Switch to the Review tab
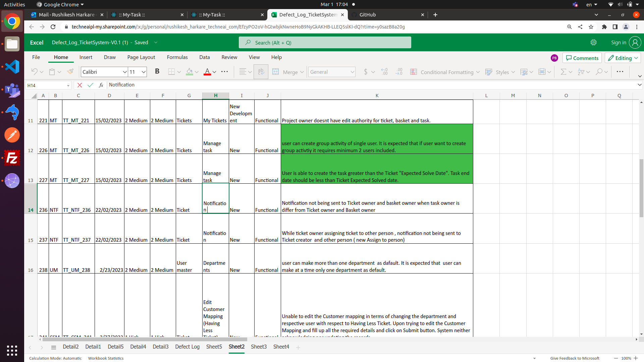 click(229, 57)
